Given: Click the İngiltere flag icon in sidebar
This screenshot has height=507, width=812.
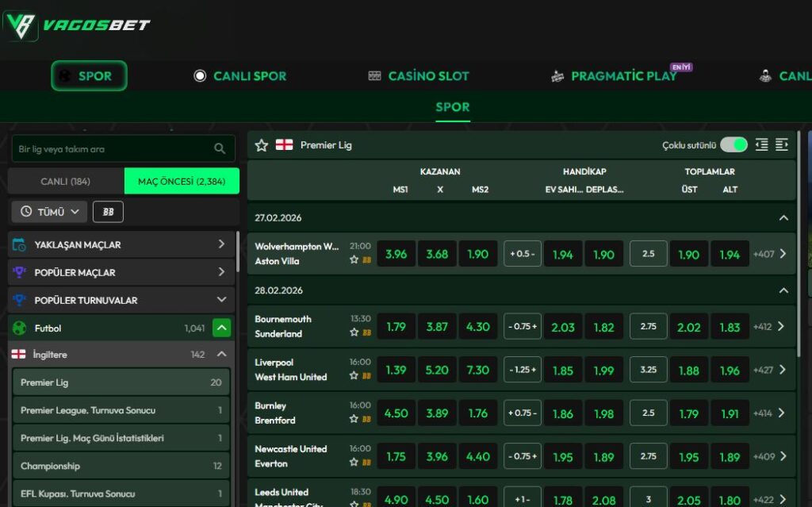Looking at the screenshot, I should (x=19, y=354).
